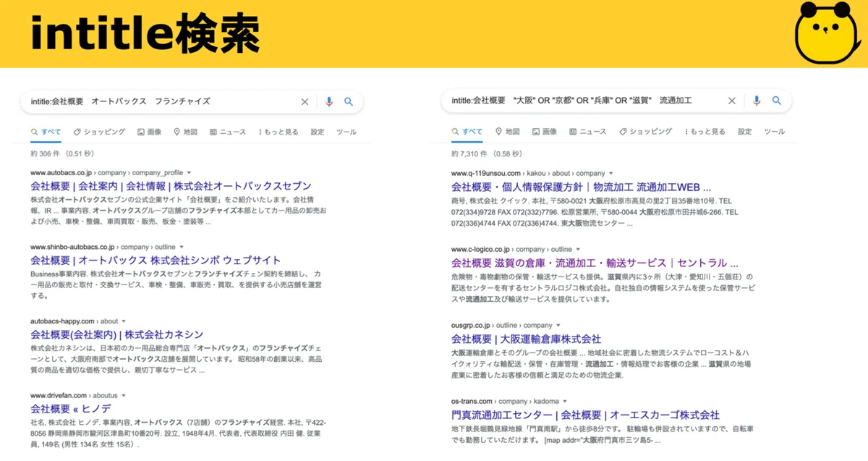Open 設定 in left results
This screenshot has height=461, width=868.
point(318,132)
